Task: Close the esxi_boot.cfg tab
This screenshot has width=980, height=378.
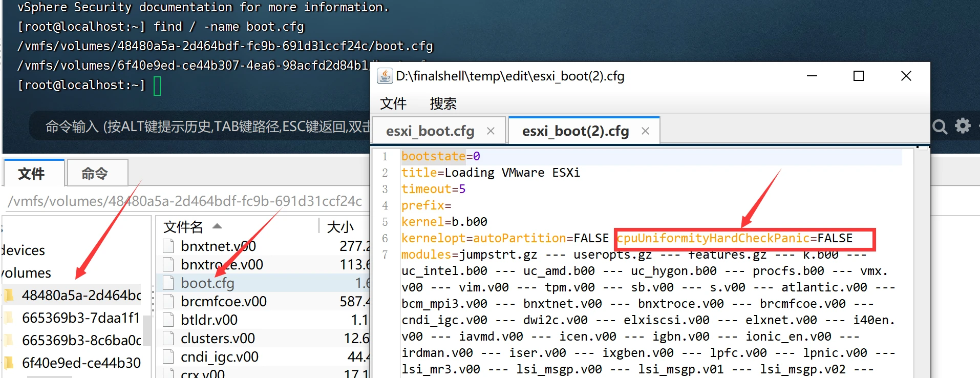Action: click(491, 131)
